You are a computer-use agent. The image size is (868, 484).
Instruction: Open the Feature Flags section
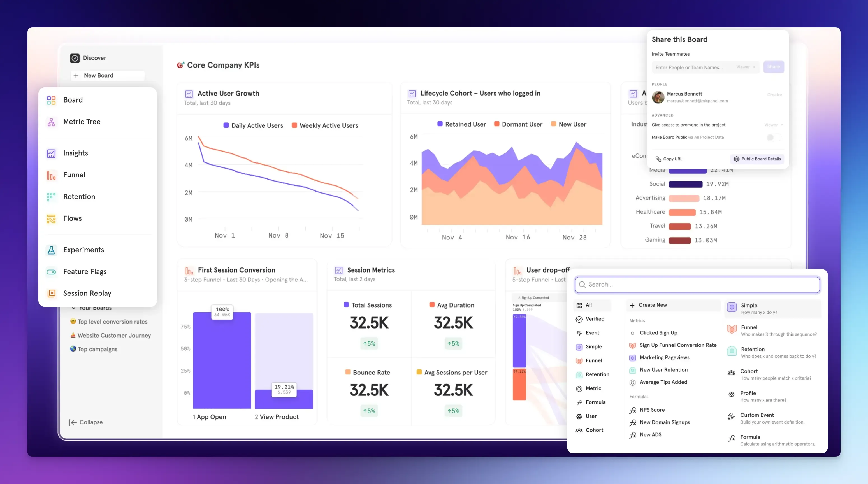tap(85, 271)
